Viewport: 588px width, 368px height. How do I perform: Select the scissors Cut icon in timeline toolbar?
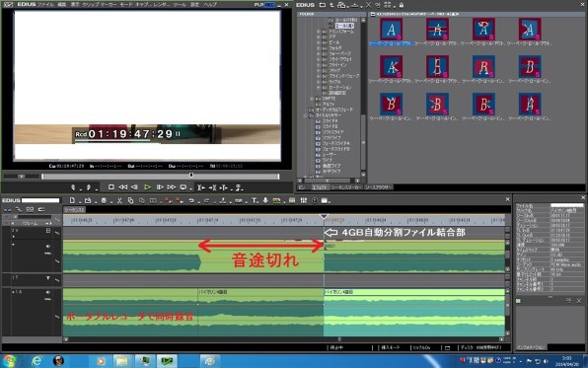point(119,200)
